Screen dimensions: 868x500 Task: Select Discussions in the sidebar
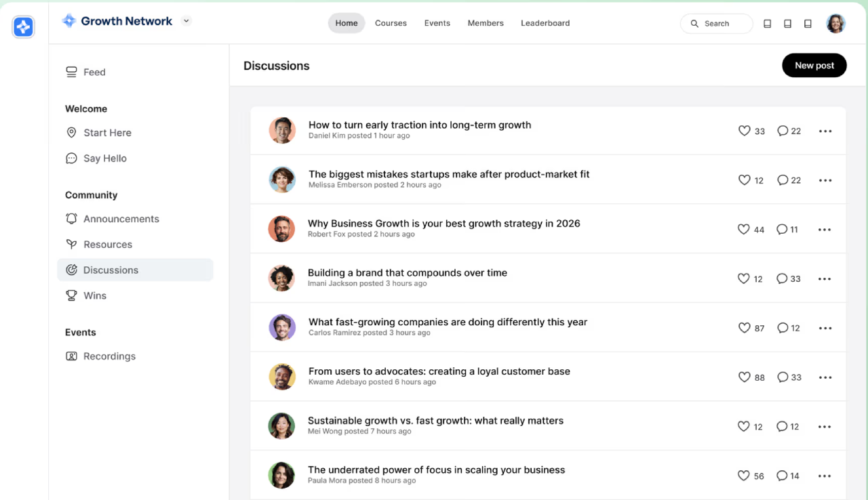point(135,270)
